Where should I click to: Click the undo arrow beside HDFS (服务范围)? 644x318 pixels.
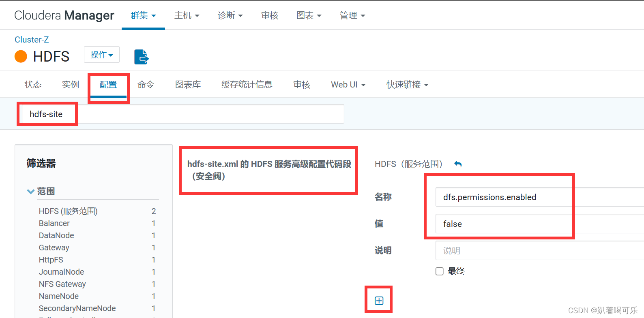point(458,164)
